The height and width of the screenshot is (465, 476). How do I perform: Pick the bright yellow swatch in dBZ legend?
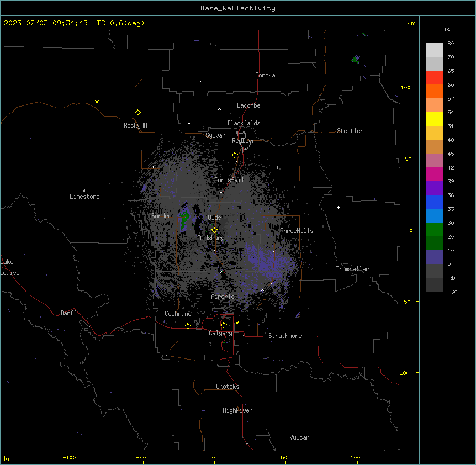[x=434, y=119]
